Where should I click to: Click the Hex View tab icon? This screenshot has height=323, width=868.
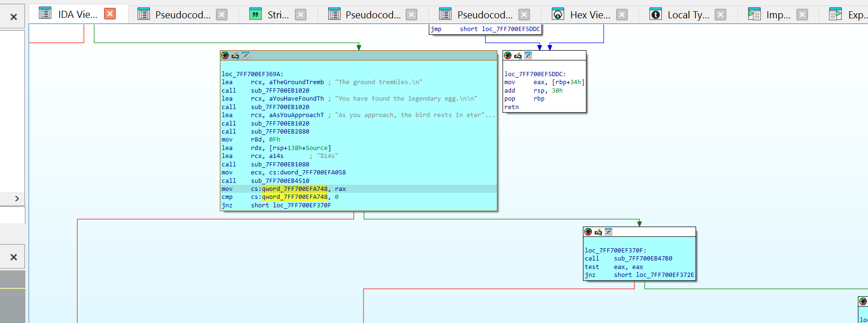pos(558,14)
